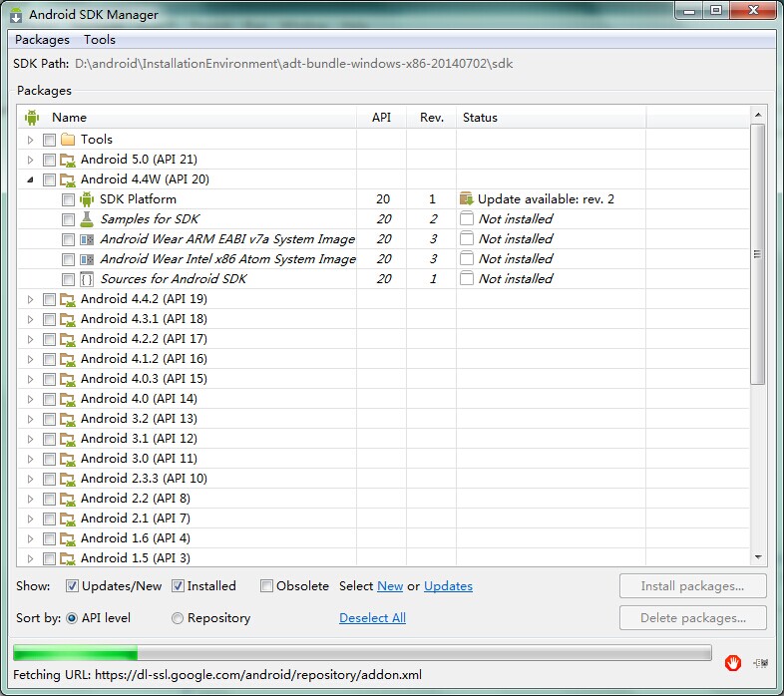Image resolution: width=784 pixels, height=696 pixels.
Task: Uncheck the Updates/New filter checkbox
Action: pos(72,586)
